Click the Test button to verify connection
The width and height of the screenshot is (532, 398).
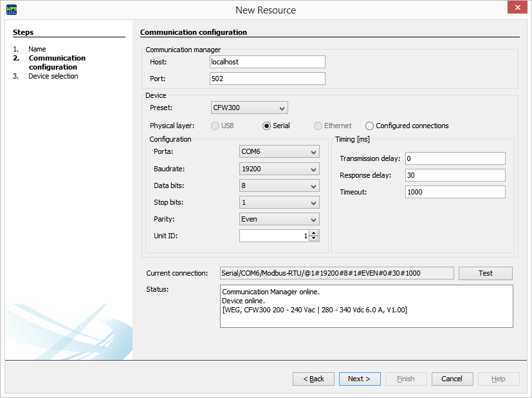pyautogui.click(x=485, y=273)
